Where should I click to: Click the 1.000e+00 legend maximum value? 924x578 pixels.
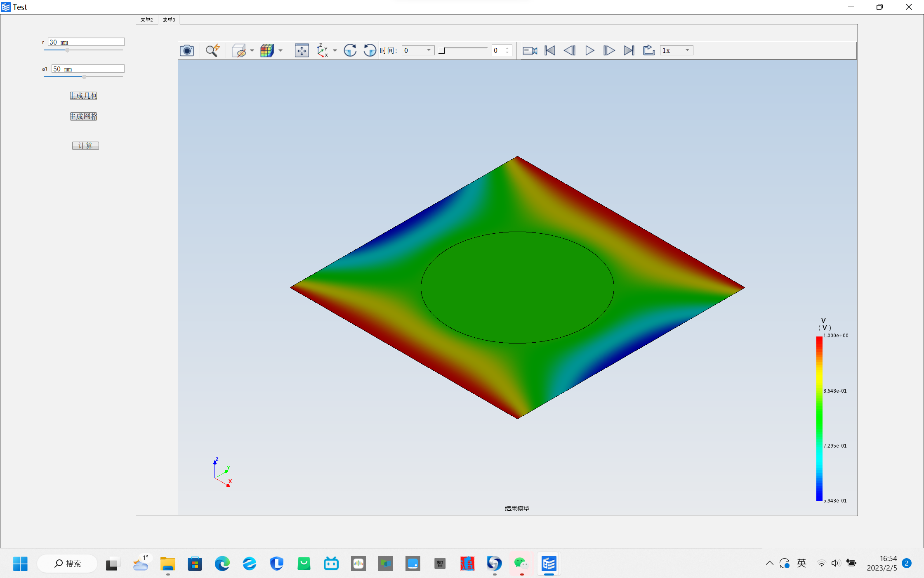[x=836, y=336]
